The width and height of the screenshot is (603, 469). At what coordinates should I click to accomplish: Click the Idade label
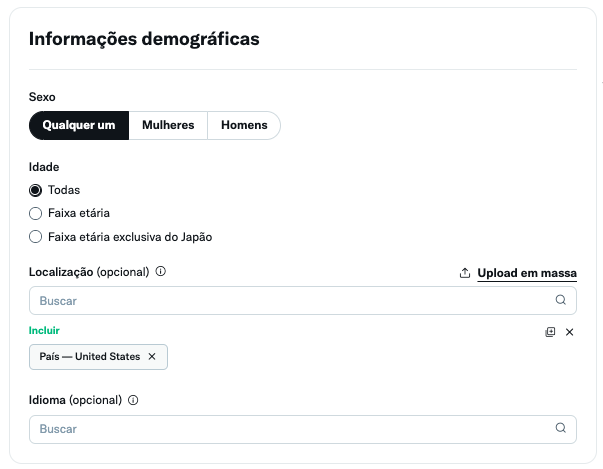point(44,167)
